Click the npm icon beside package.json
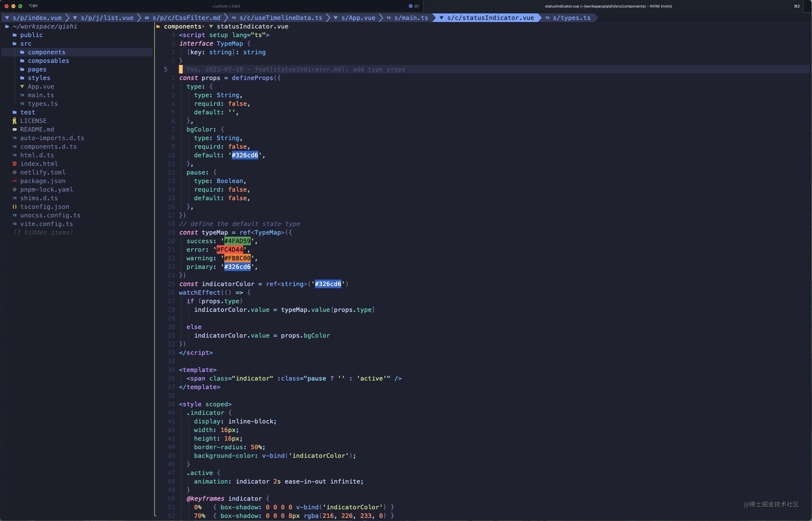812x521 pixels. pyautogui.click(x=14, y=181)
